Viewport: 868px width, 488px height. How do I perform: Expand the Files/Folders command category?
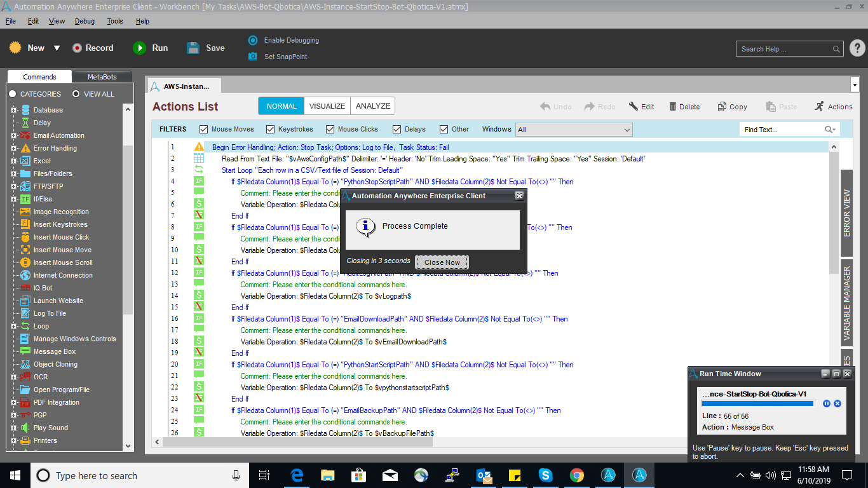13,173
